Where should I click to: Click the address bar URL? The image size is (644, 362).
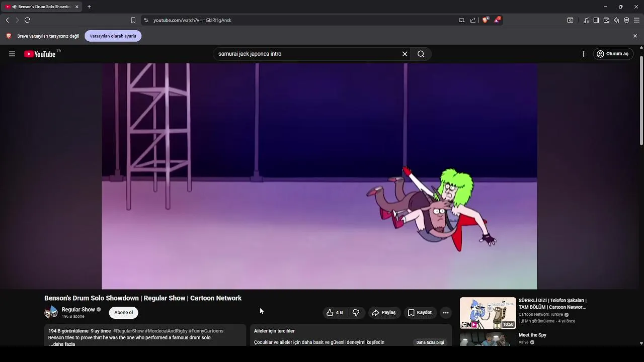pyautogui.click(x=192, y=20)
